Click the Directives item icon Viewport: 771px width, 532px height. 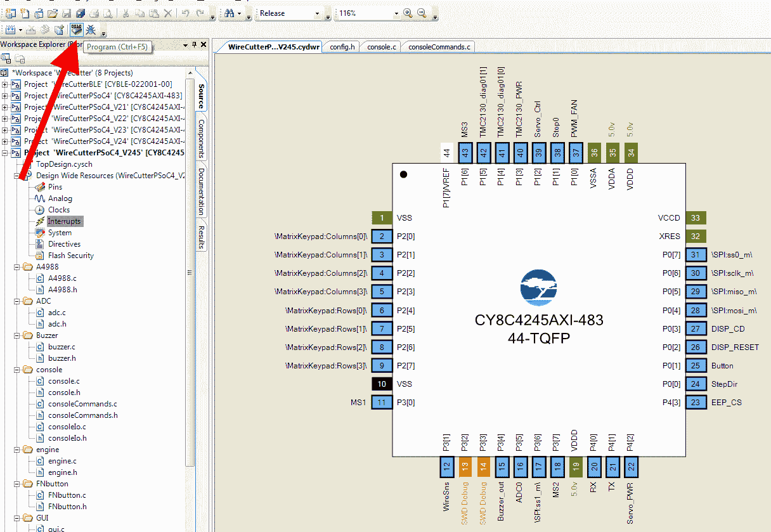pos(39,244)
